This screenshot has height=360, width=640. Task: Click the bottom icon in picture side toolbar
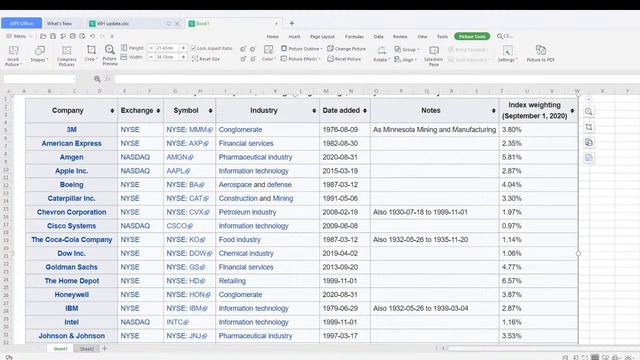(589, 158)
